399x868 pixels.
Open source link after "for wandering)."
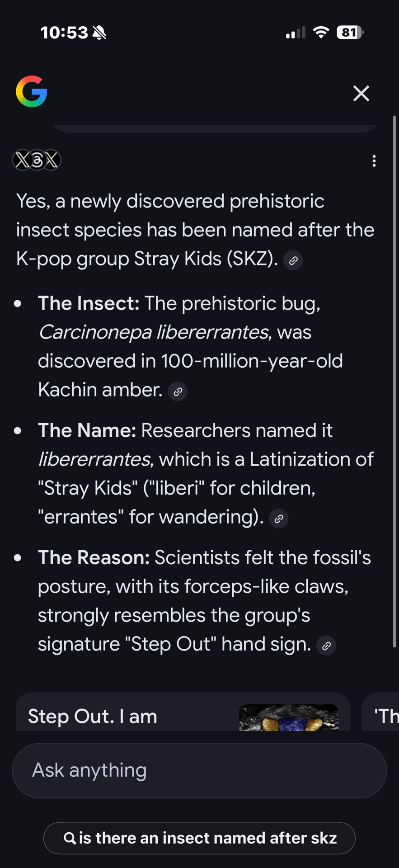(279, 519)
